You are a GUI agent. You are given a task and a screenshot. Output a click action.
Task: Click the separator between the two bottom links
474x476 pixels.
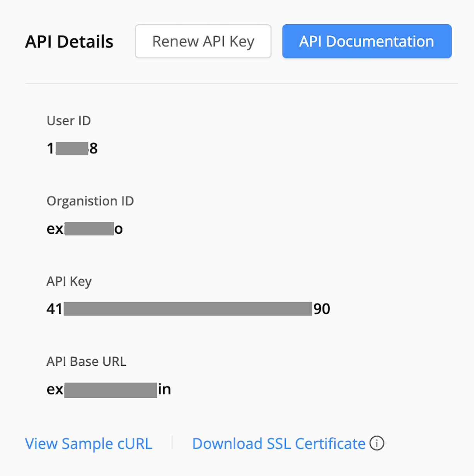pyautogui.click(x=172, y=443)
